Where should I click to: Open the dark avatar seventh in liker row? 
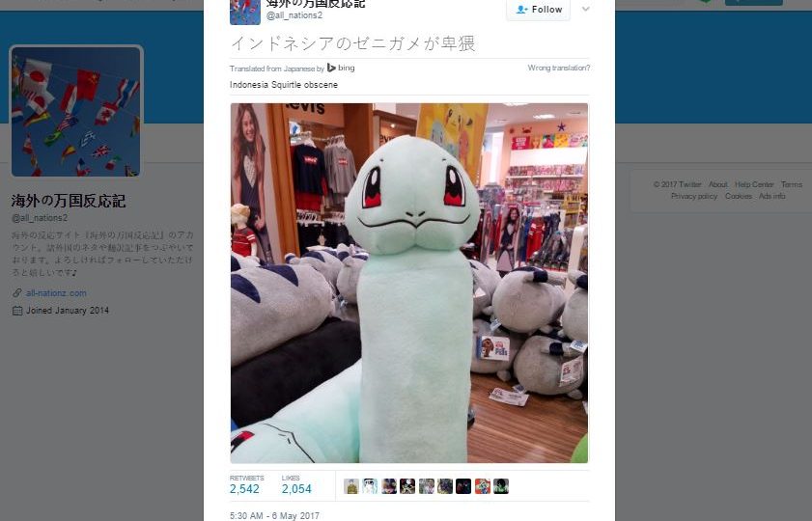click(463, 486)
